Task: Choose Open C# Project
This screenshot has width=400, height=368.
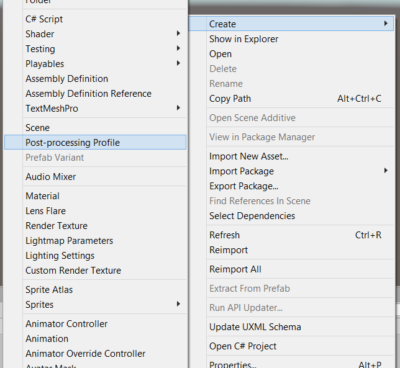Action: coord(291,346)
